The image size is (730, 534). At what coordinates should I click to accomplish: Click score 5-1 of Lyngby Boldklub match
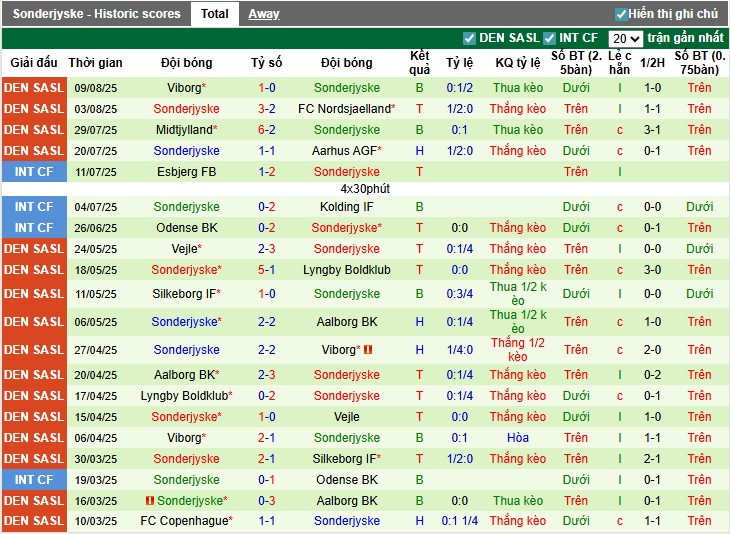pyautogui.click(x=267, y=270)
